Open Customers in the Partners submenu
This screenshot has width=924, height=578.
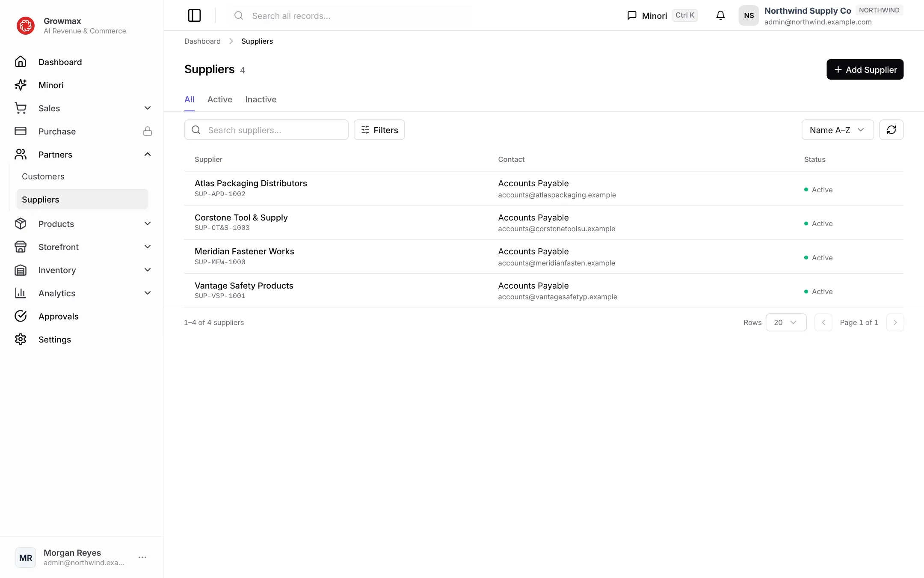(x=82, y=176)
